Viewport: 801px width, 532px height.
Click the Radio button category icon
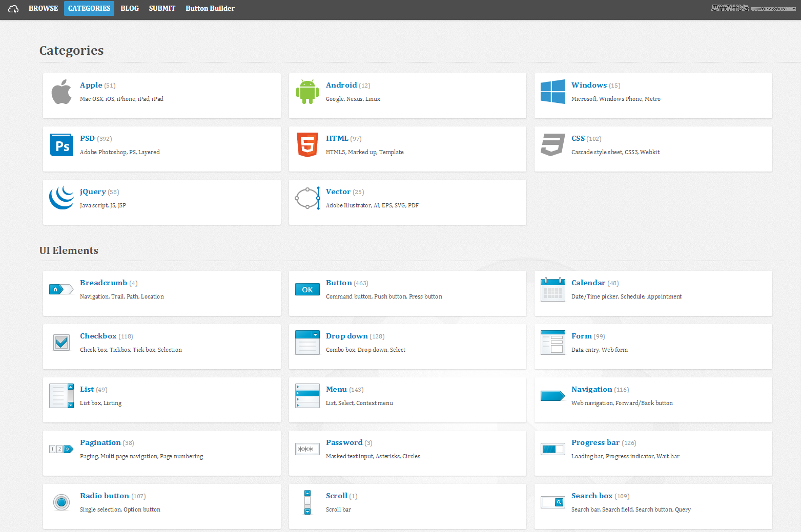(x=61, y=502)
